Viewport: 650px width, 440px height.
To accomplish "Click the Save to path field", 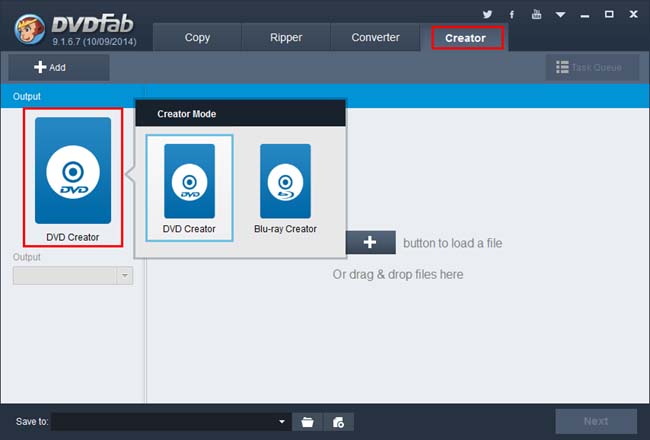I will pos(171,422).
